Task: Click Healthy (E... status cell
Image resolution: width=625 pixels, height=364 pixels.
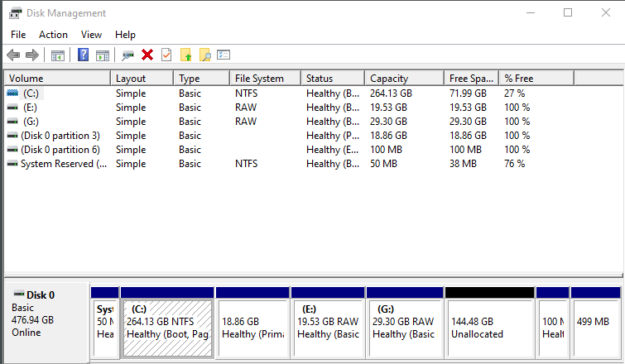Action: click(333, 150)
